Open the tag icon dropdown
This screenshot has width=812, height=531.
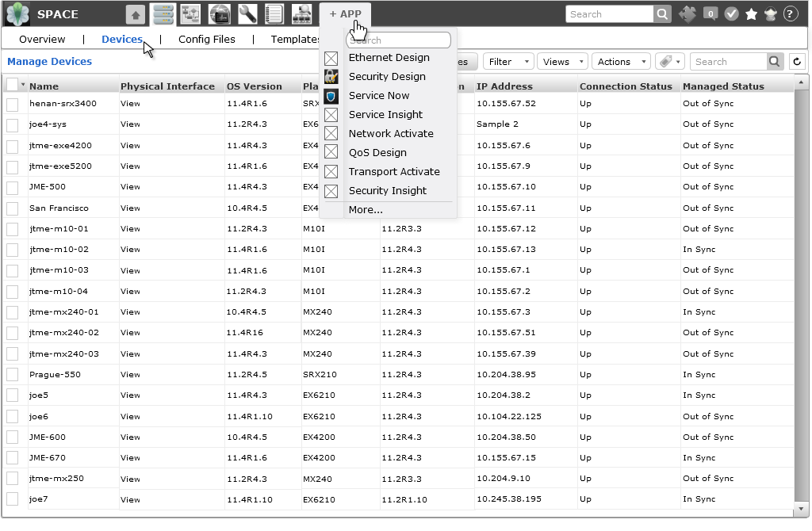pos(669,62)
